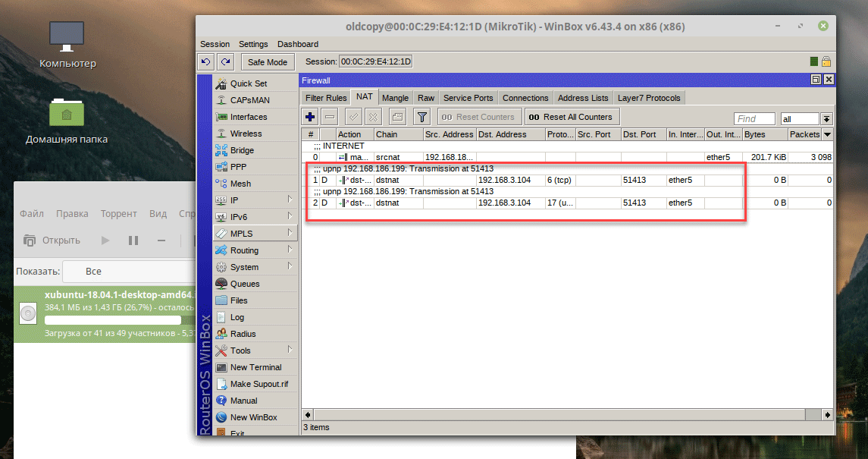Click the Undo arrow in WinBox toolbar
Image resolution: width=868 pixels, height=459 pixels.
(x=206, y=61)
